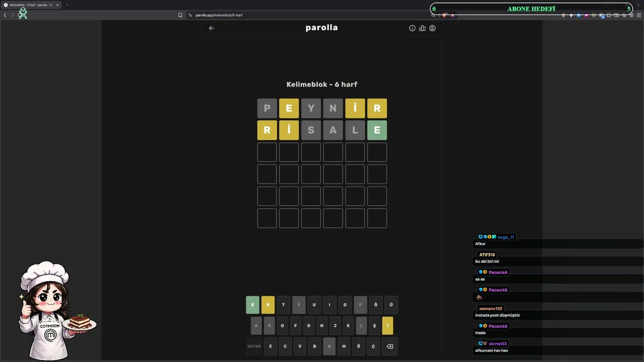Open the browser wallet icon
Viewport: 644px width, 362px height.
616,15
